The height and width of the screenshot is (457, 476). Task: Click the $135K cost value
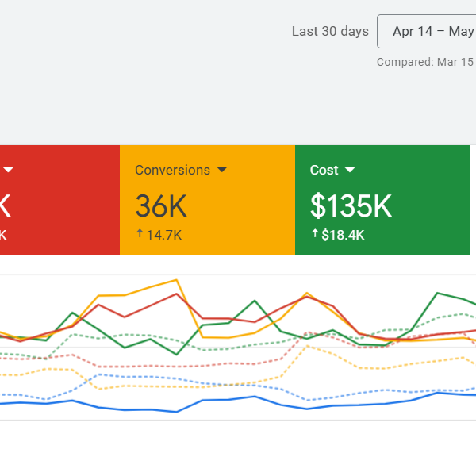(x=351, y=206)
